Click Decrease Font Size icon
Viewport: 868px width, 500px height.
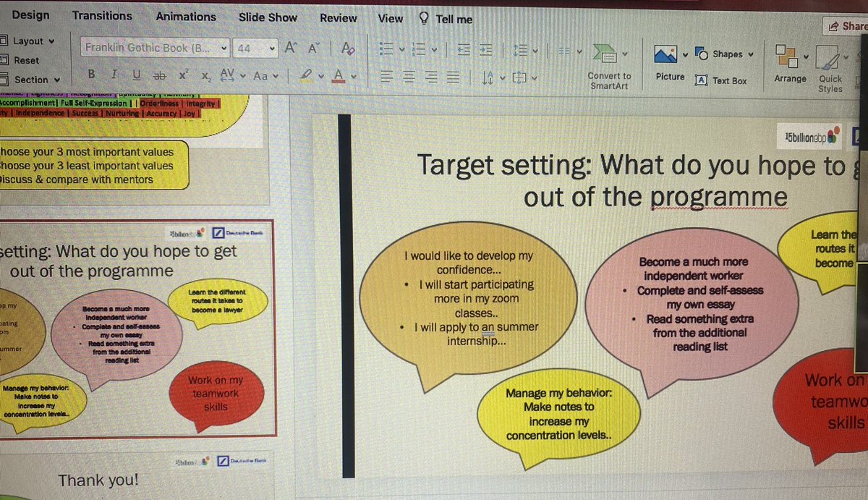(x=315, y=48)
